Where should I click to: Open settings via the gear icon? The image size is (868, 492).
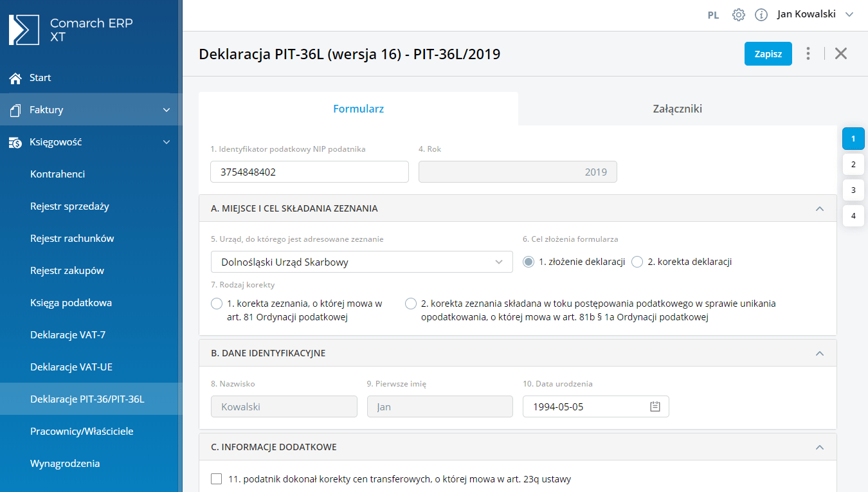tap(739, 15)
